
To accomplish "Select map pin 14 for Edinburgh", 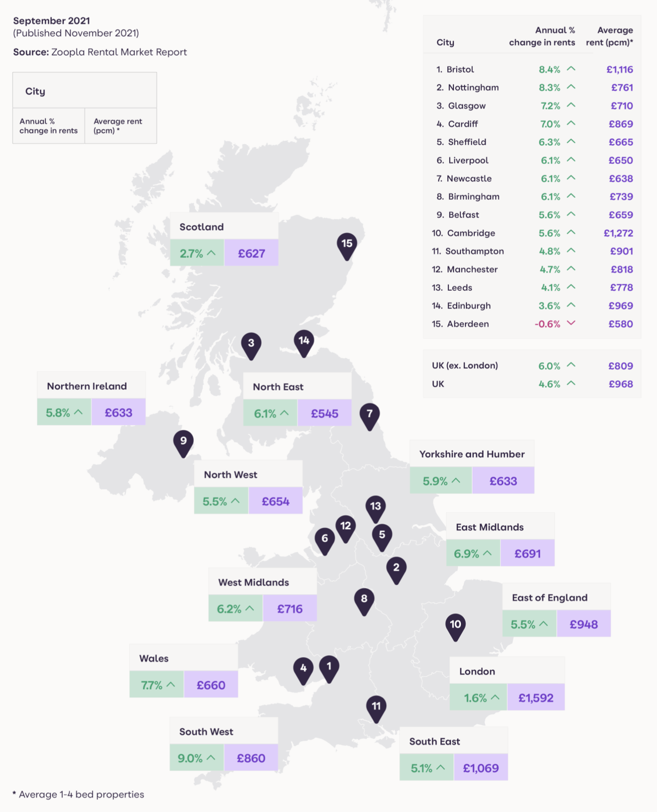I will pyautogui.click(x=304, y=341).
